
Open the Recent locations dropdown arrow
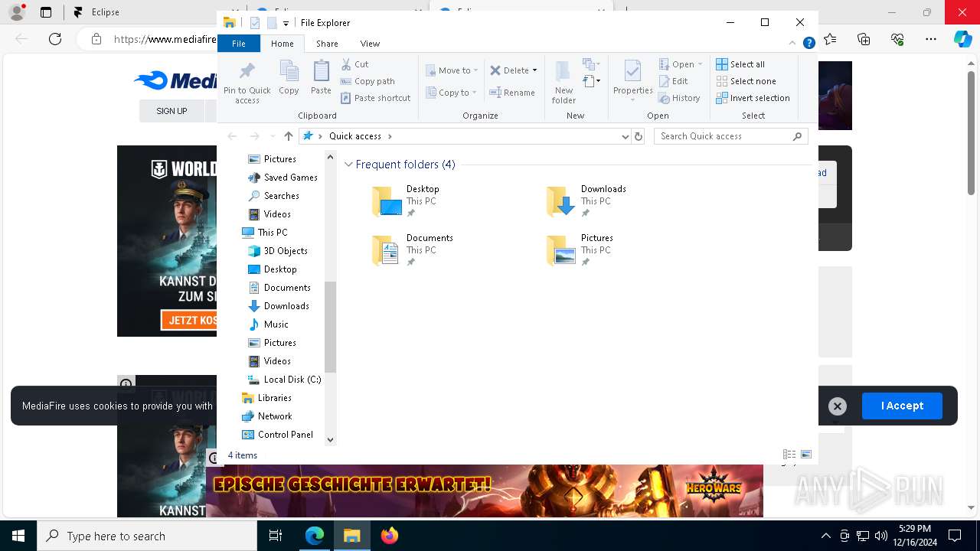coord(273,136)
